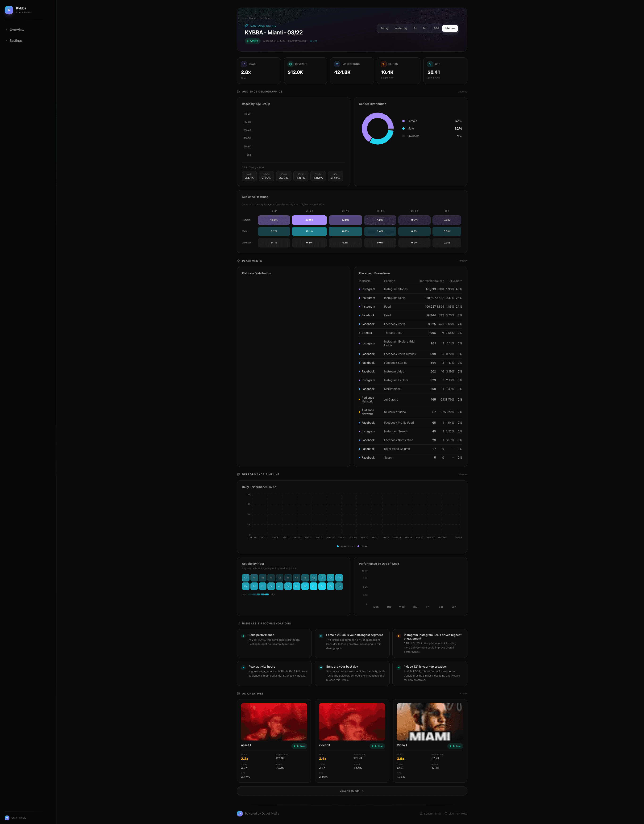Click the CPC pulse icon

coord(430,64)
